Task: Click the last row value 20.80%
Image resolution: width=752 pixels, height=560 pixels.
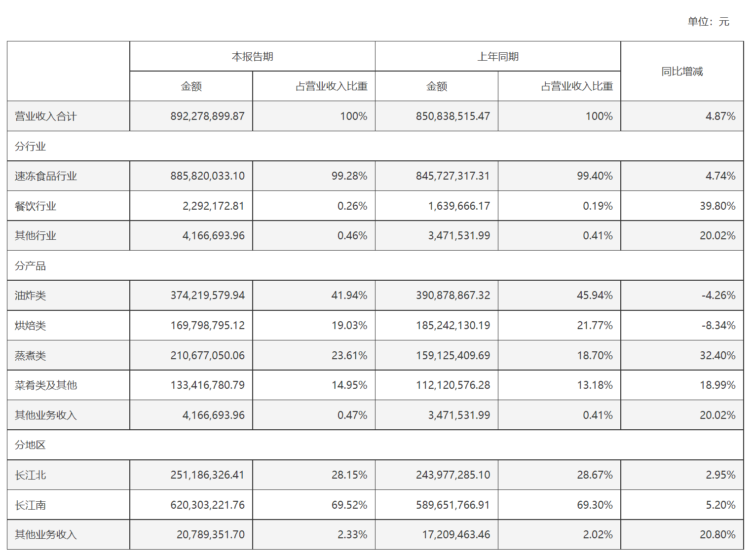Action: (717, 535)
